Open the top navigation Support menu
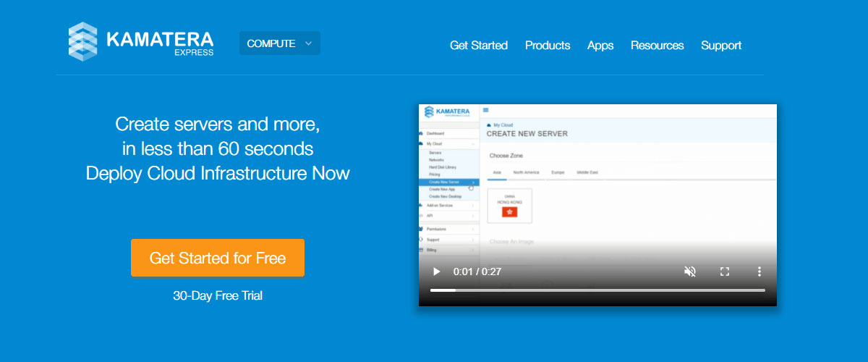Image resolution: width=868 pixels, height=362 pixels. 721,45
